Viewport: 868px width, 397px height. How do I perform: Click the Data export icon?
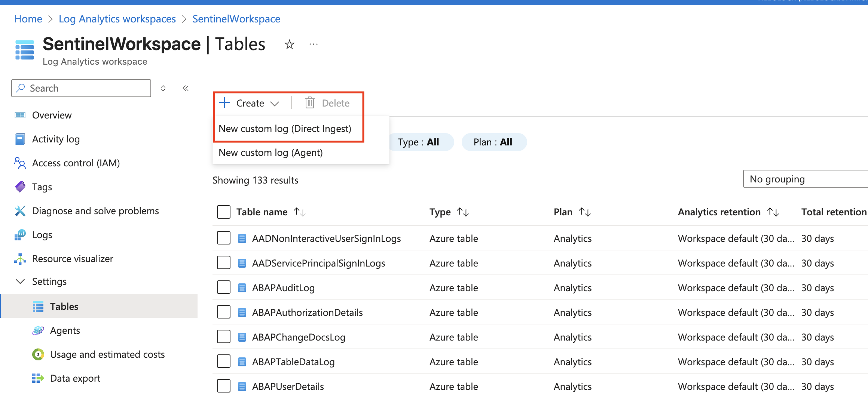(38, 378)
